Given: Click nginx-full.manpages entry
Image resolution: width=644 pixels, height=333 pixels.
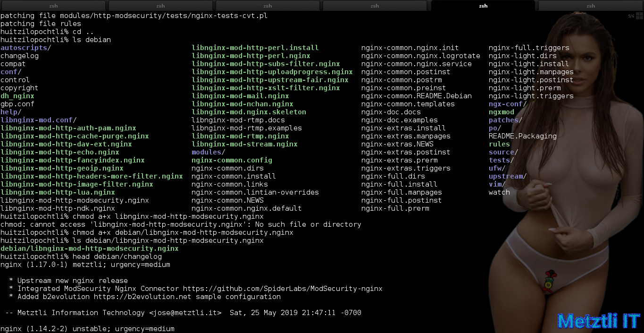Looking at the screenshot, I should (401, 192).
